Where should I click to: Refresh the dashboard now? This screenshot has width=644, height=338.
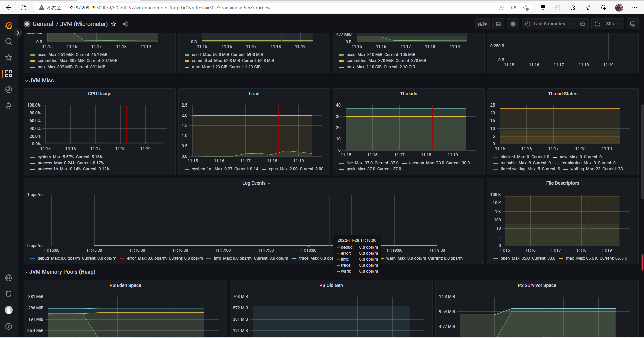(597, 24)
